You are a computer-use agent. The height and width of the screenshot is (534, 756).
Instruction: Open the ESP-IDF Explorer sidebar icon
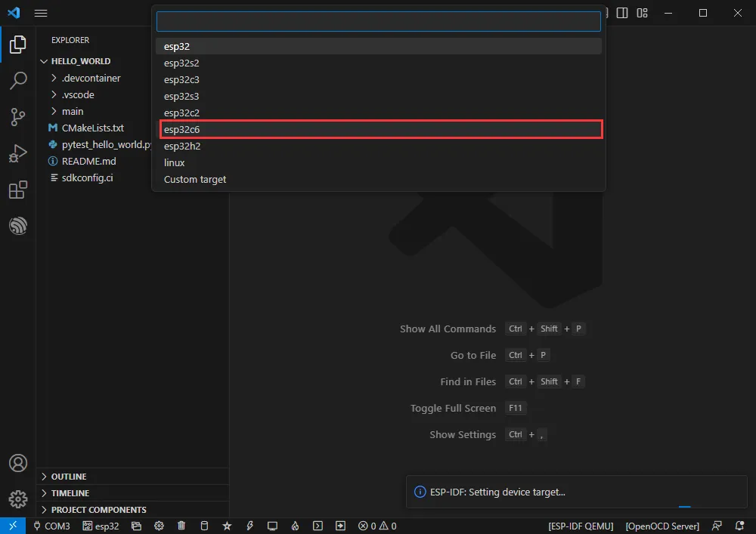tap(18, 226)
